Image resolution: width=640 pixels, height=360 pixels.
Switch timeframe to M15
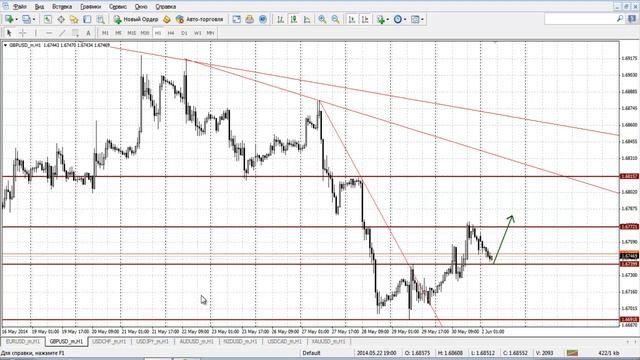pyautogui.click(x=131, y=33)
